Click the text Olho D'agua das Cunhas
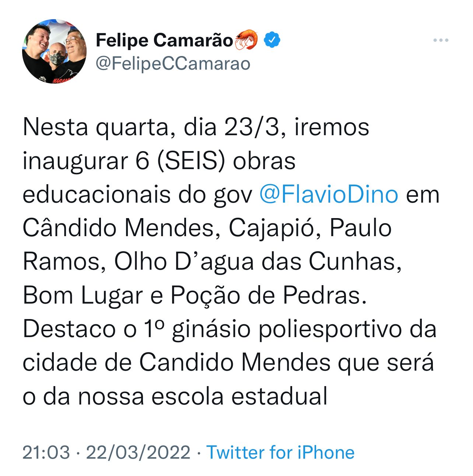473x476 pixels. coord(257,262)
